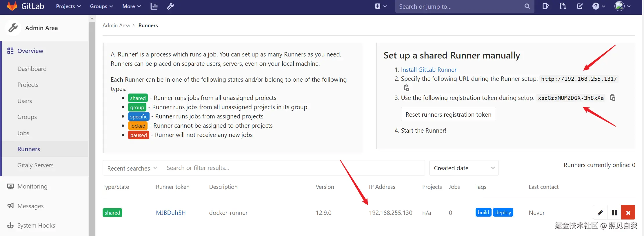Click Reset runners registration token button
This screenshot has width=644, height=236.
click(x=448, y=115)
